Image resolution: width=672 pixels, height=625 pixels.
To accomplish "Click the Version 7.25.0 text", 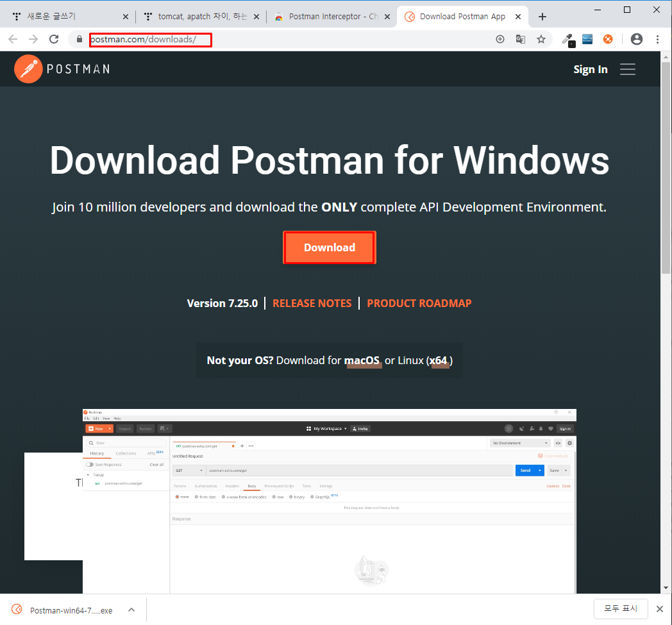I will tap(222, 303).
